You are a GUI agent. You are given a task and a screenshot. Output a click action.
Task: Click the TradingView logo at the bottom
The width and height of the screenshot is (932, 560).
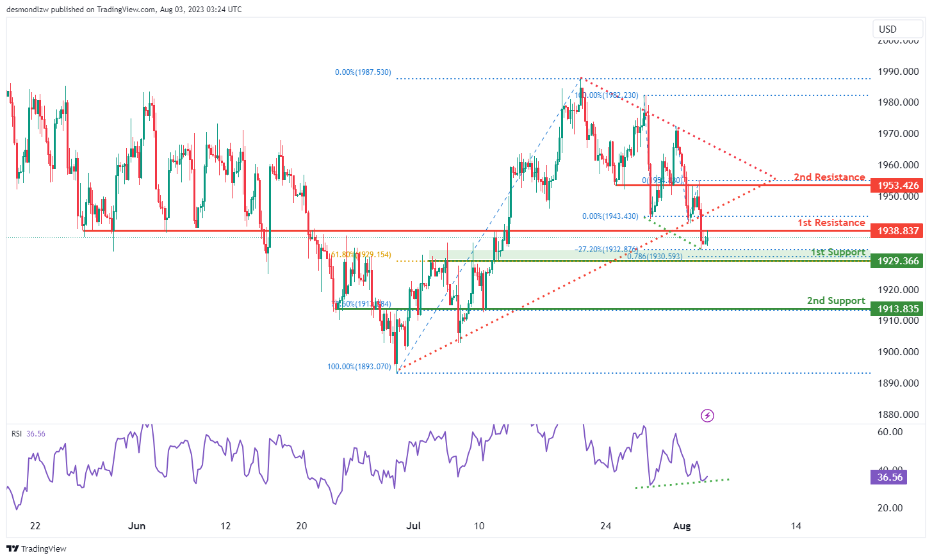coord(37,548)
